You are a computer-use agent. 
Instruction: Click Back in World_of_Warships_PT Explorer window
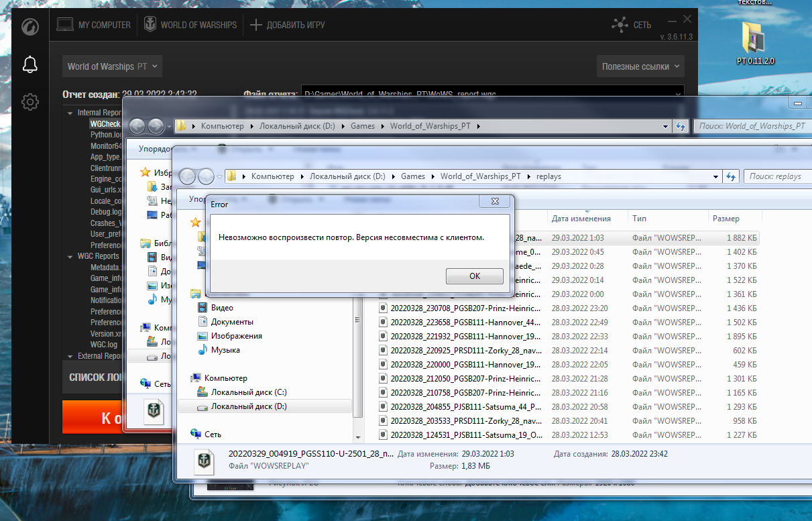coord(137,125)
